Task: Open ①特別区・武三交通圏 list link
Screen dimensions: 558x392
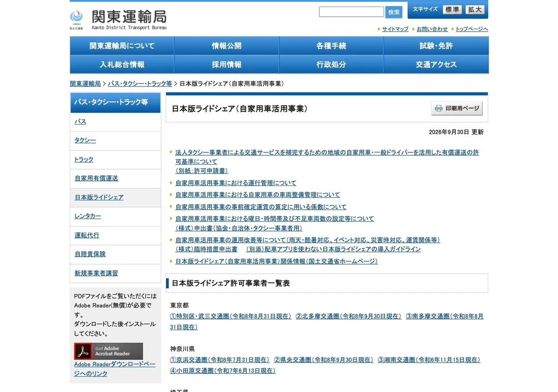Action: [x=231, y=316]
